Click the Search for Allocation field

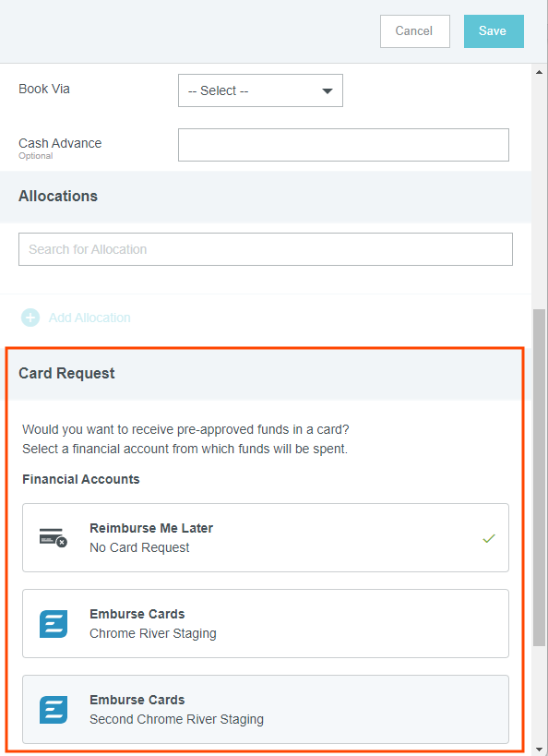click(266, 249)
